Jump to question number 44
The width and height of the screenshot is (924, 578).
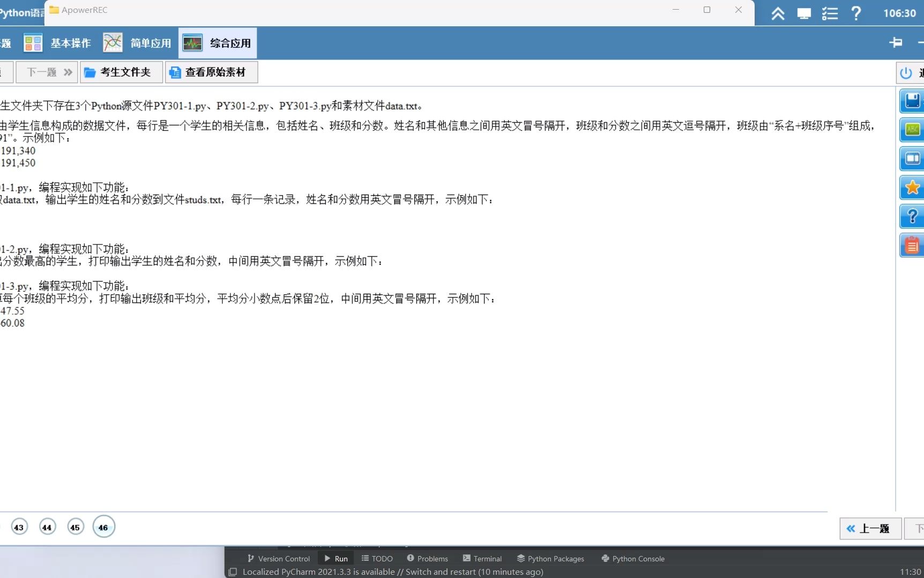(47, 527)
